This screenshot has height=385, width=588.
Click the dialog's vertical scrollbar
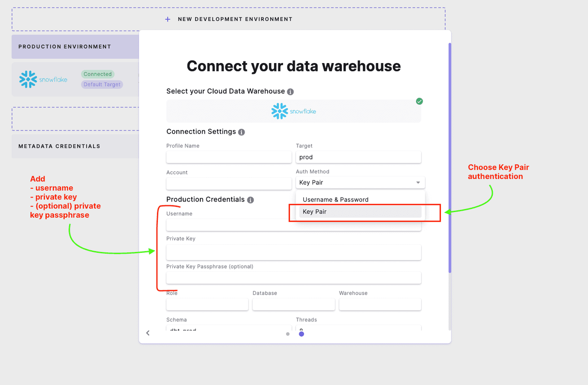pyautogui.click(x=450, y=158)
